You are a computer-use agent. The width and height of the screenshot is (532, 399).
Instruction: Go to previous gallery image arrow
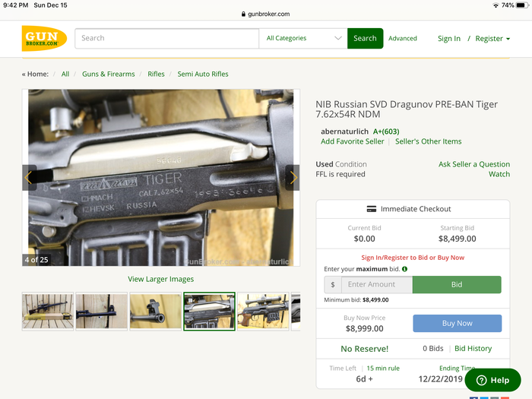29,178
